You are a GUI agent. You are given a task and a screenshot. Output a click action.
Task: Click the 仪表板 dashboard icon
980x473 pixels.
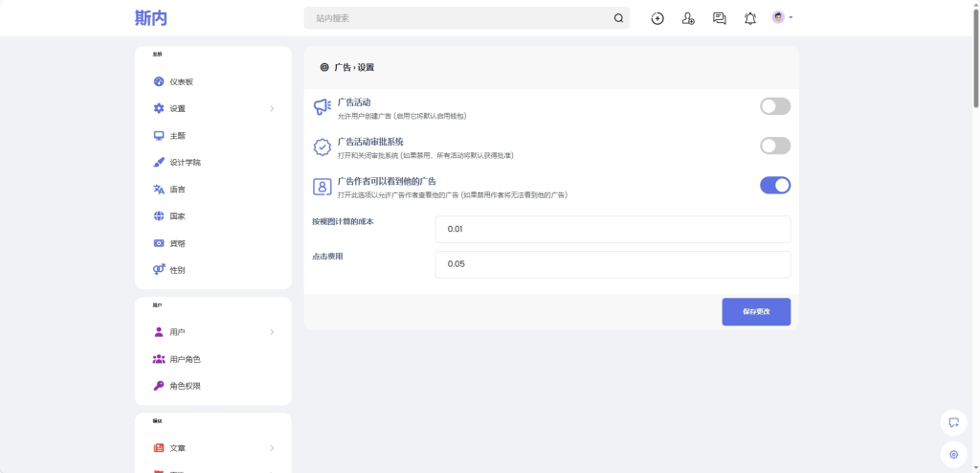point(159,82)
